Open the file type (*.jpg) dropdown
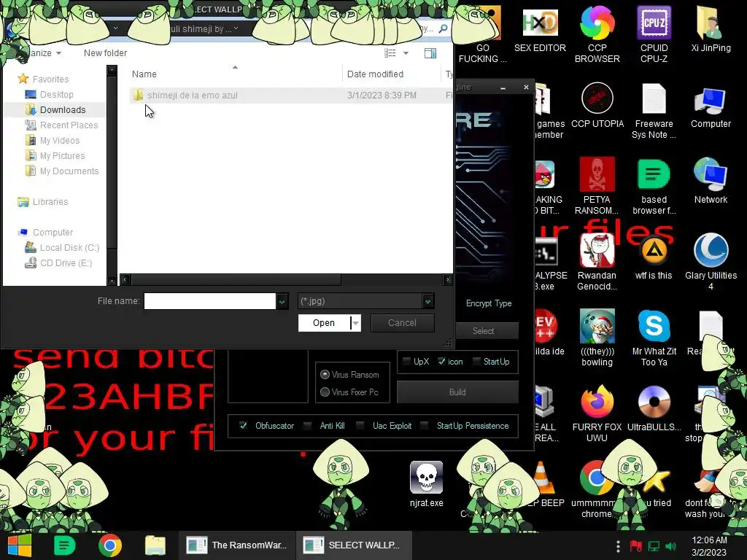Image resolution: width=747 pixels, height=560 pixels. pos(427,301)
